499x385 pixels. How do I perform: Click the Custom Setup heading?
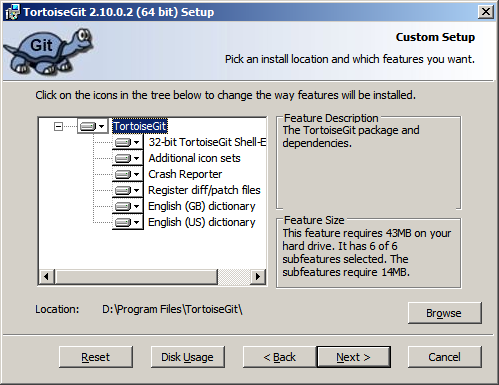tap(435, 37)
